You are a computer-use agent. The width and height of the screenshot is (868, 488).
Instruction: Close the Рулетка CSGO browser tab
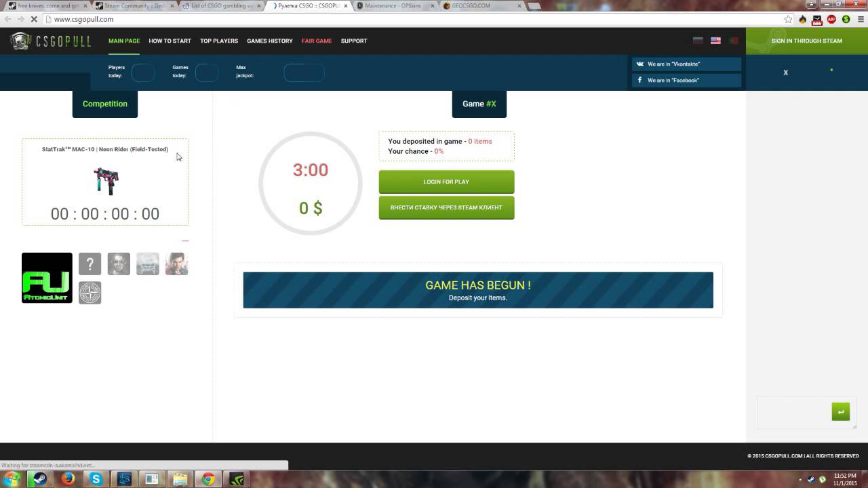[x=345, y=5]
